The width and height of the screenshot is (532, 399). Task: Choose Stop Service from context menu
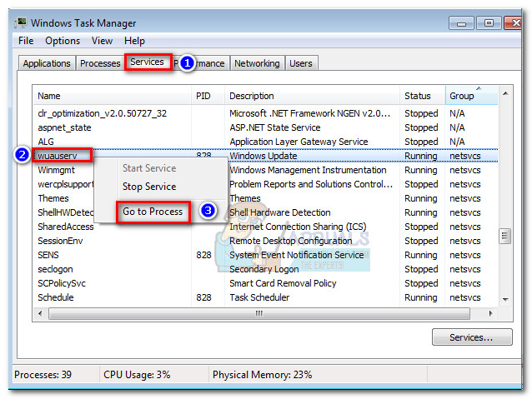(x=149, y=187)
